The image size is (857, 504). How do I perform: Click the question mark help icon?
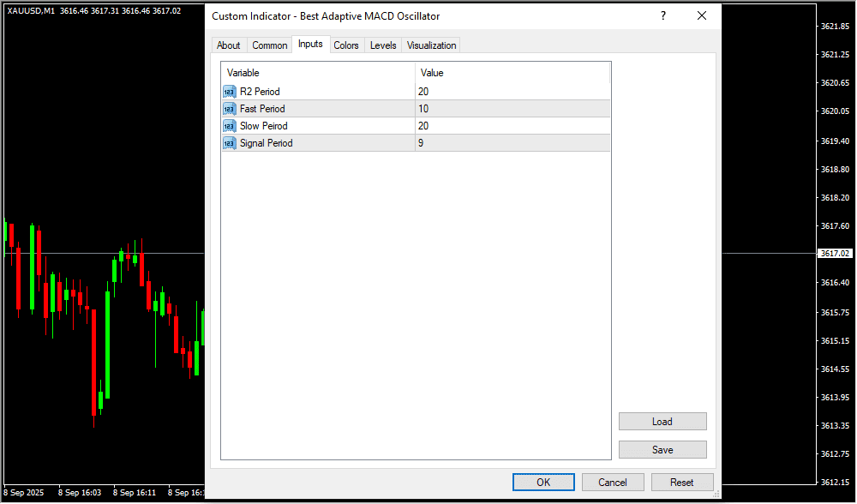662,16
